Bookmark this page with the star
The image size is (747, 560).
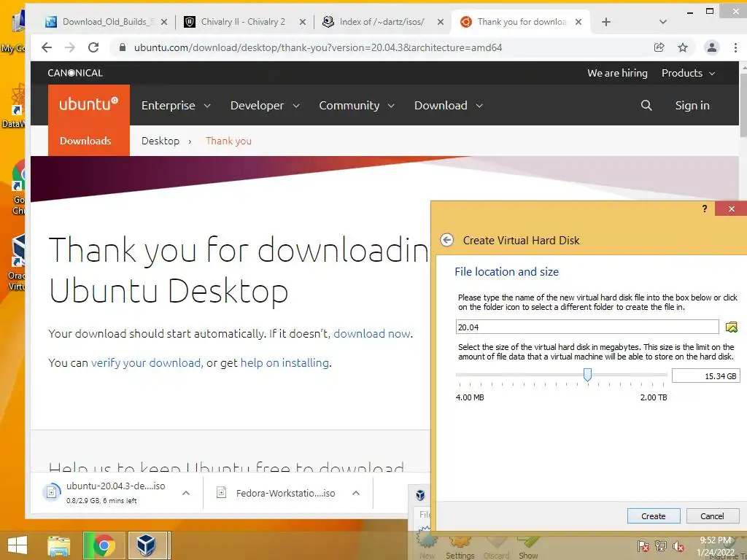pyautogui.click(x=683, y=47)
